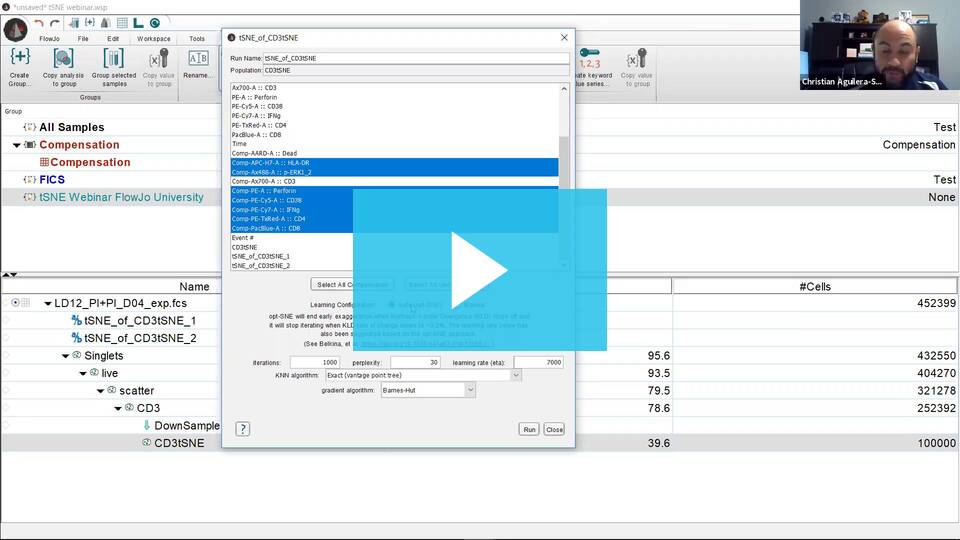
Task: Open the Edit menu tab
Action: (113, 39)
